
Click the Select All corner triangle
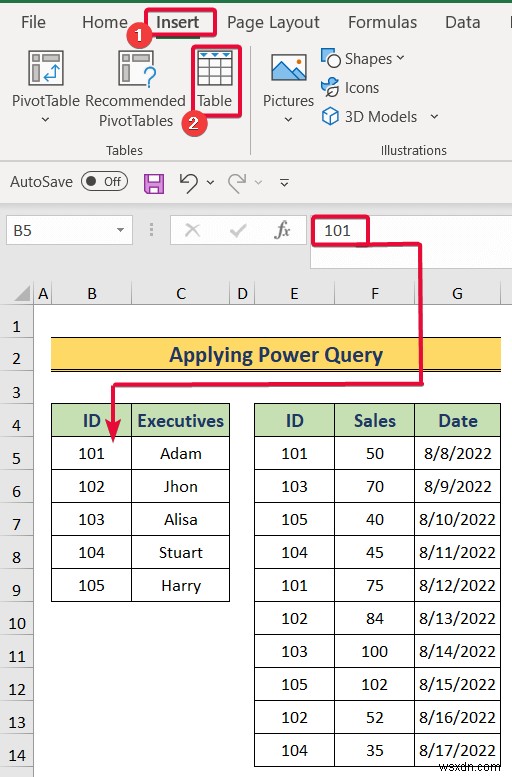tap(22, 294)
